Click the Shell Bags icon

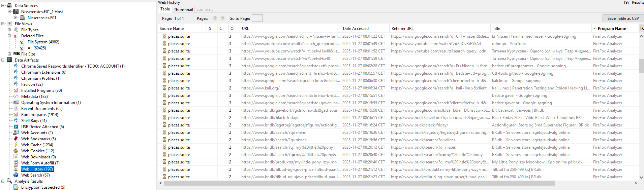[x=16, y=120]
